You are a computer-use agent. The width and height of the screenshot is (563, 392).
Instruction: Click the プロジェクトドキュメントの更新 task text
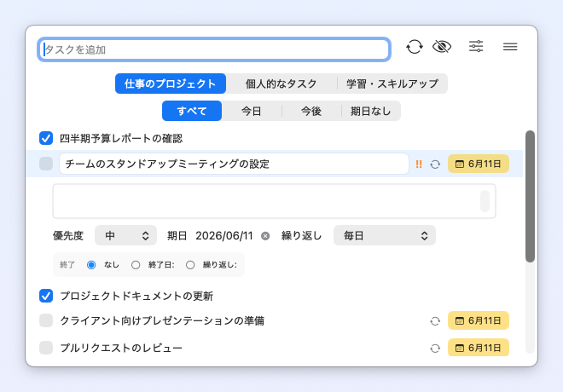pyautogui.click(x=136, y=297)
